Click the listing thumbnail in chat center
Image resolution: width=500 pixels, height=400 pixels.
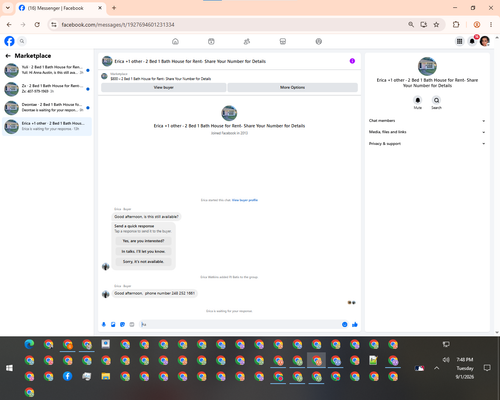pyautogui.click(x=229, y=113)
